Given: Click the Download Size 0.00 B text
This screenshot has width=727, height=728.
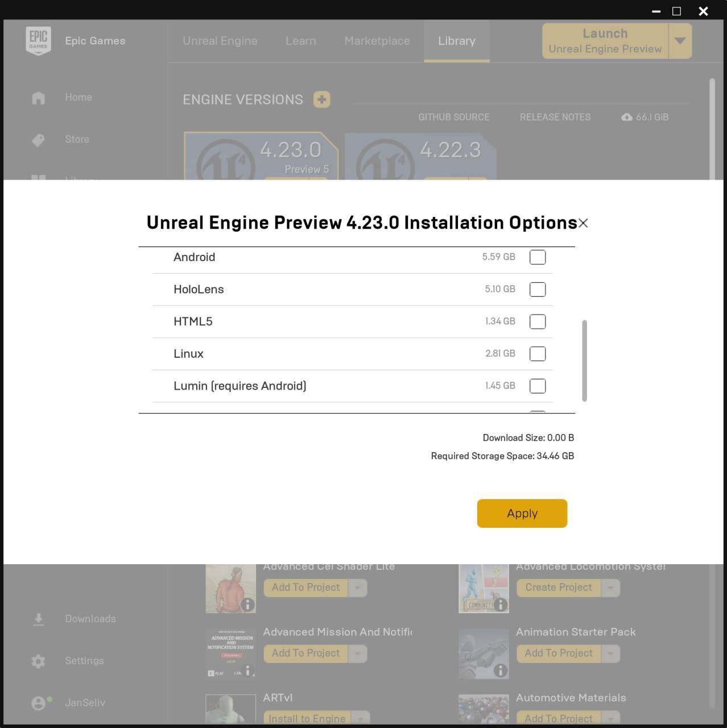Looking at the screenshot, I should (528, 438).
